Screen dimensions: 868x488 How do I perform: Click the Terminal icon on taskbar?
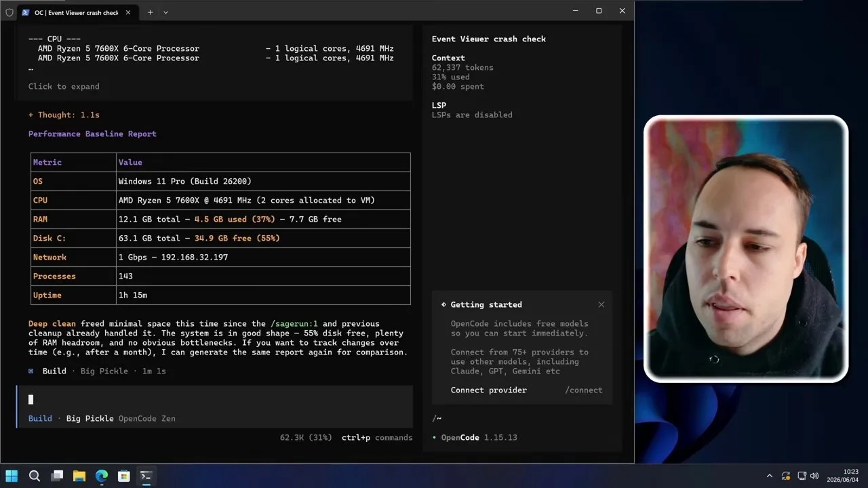pyautogui.click(x=146, y=476)
